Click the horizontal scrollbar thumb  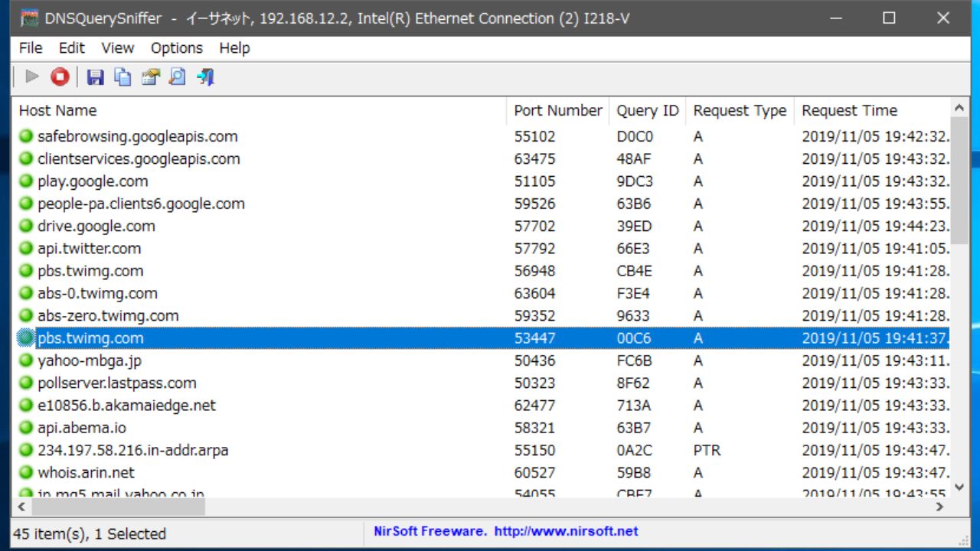tap(118, 507)
